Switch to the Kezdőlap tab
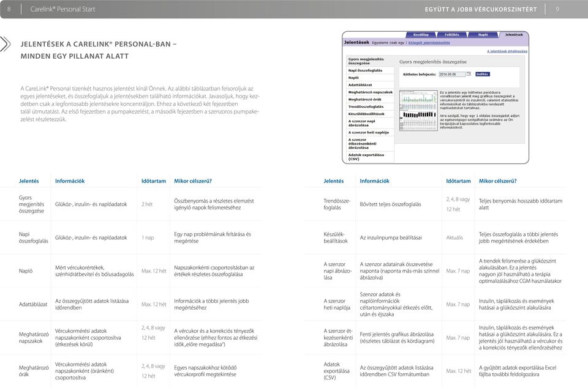The width and height of the screenshot is (588, 388). coord(421,35)
